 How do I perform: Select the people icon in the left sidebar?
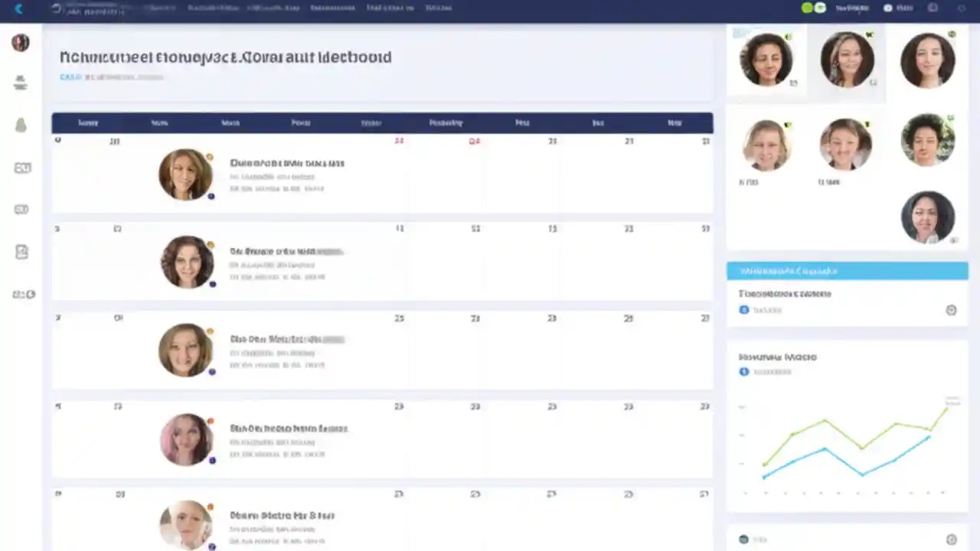point(20,83)
